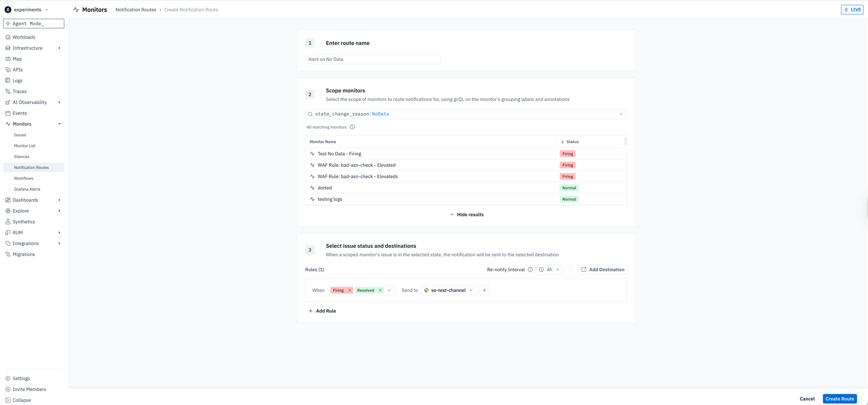Click the sort arrow on Status column

click(x=562, y=142)
